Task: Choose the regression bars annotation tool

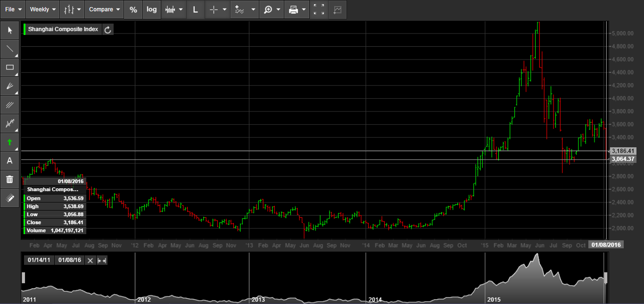Action: click(9, 123)
